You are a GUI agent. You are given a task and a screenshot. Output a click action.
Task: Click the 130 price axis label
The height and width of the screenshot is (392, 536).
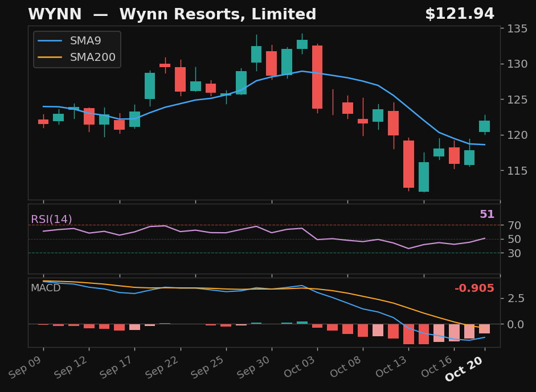click(x=517, y=64)
